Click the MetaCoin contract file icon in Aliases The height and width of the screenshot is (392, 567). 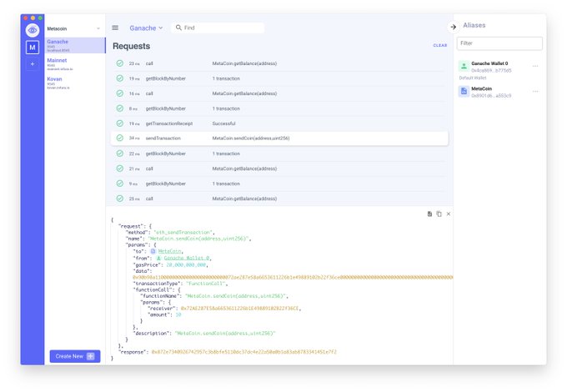click(464, 92)
